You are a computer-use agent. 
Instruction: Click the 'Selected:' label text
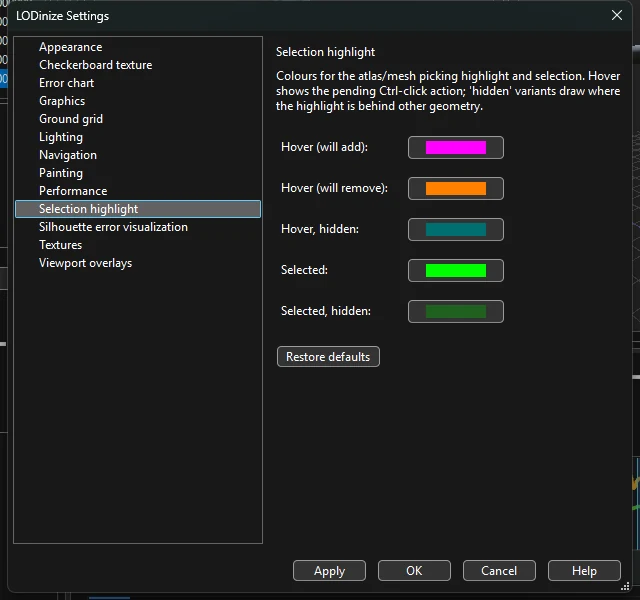point(304,270)
